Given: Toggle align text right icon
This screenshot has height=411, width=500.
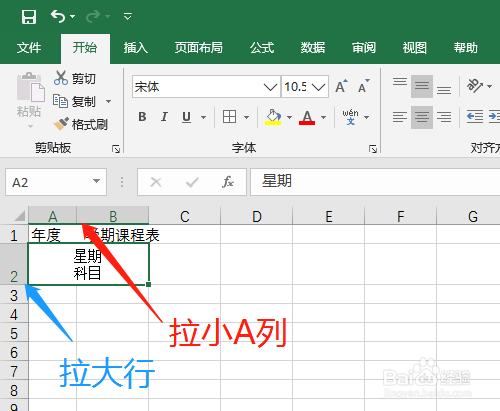Looking at the screenshot, I should point(444,117).
